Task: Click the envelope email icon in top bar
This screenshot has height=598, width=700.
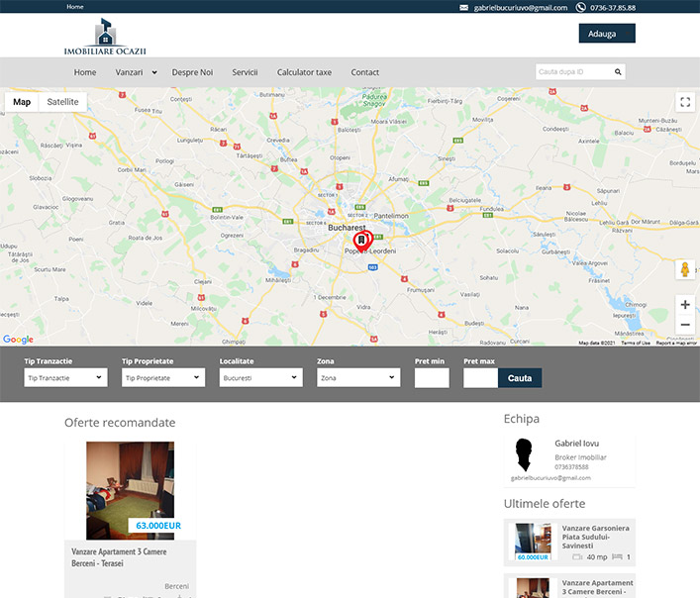Action: (x=463, y=8)
